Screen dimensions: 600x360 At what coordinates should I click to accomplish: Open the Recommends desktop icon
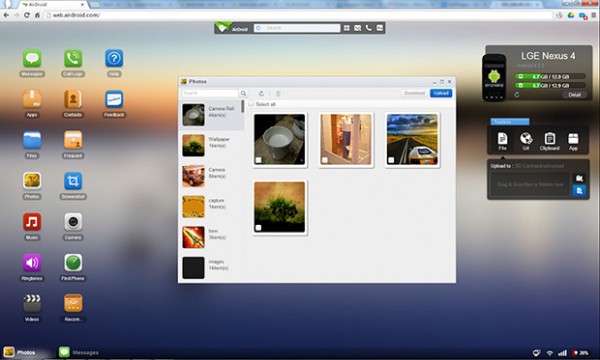[x=73, y=303]
